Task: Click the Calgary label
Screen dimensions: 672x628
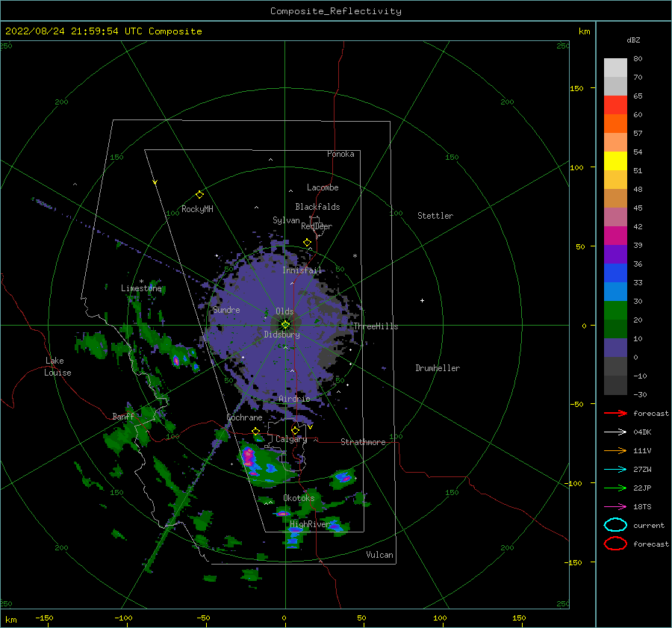Action: coord(291,439)
